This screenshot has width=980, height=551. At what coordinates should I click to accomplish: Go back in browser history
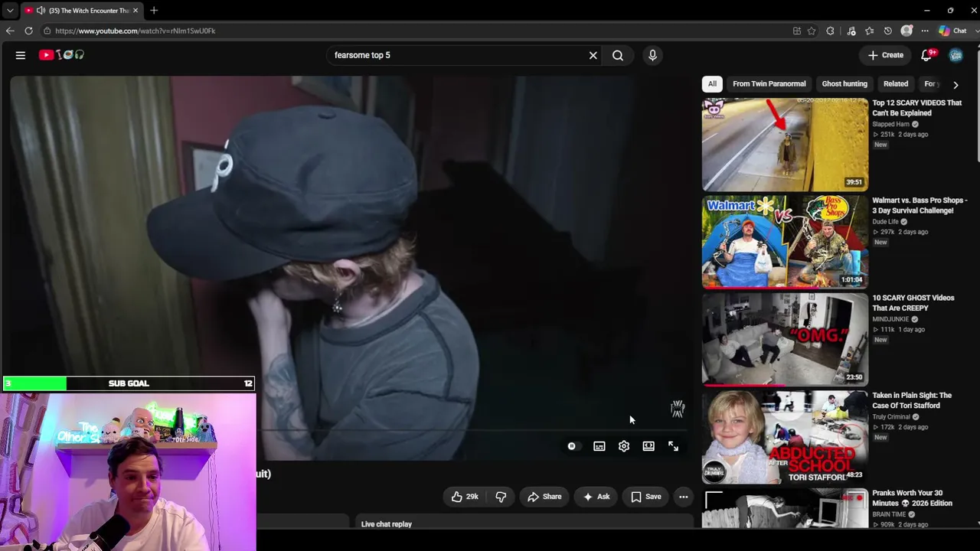10,31
